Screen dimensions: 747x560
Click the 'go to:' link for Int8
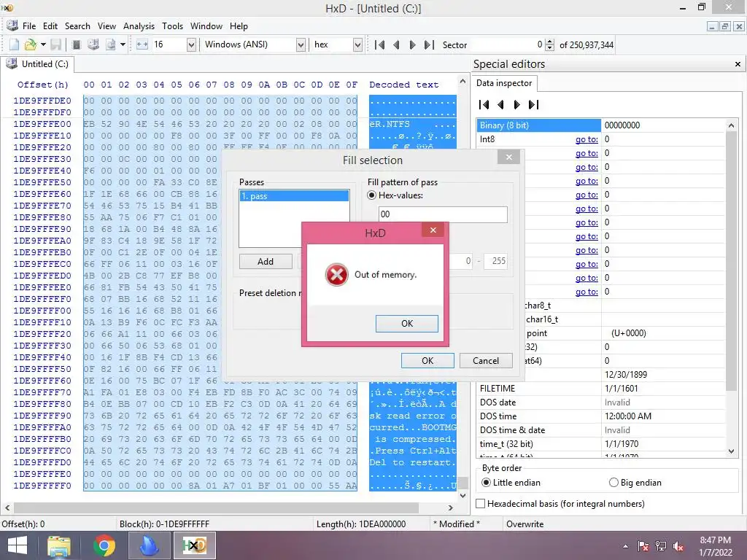(587, 139)
